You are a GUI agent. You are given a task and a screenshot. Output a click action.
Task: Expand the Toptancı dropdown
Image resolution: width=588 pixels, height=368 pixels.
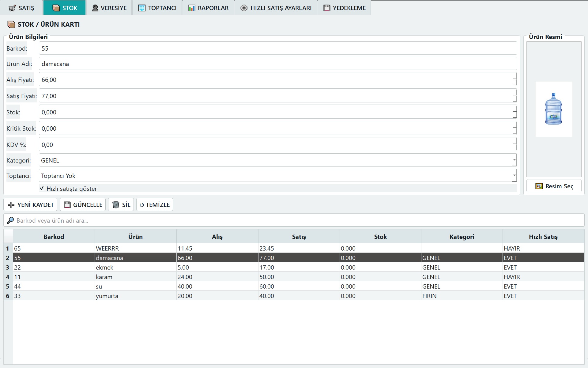(x=514, y=175)
